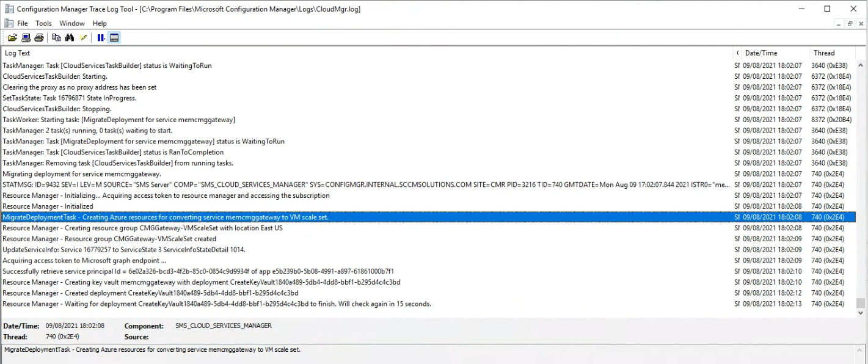Click the Log Text column header
Viewport: 868px width, 364px height.
[x=17, y=53]
